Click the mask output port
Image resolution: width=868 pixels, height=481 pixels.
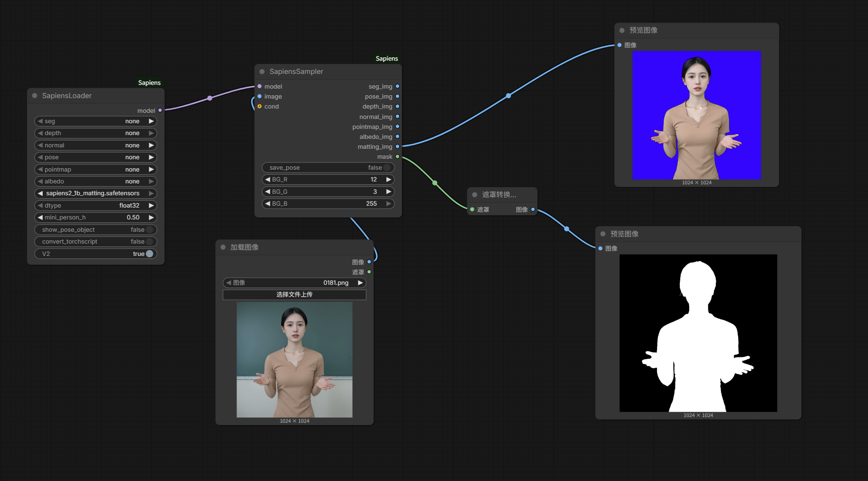click(397, 156)
